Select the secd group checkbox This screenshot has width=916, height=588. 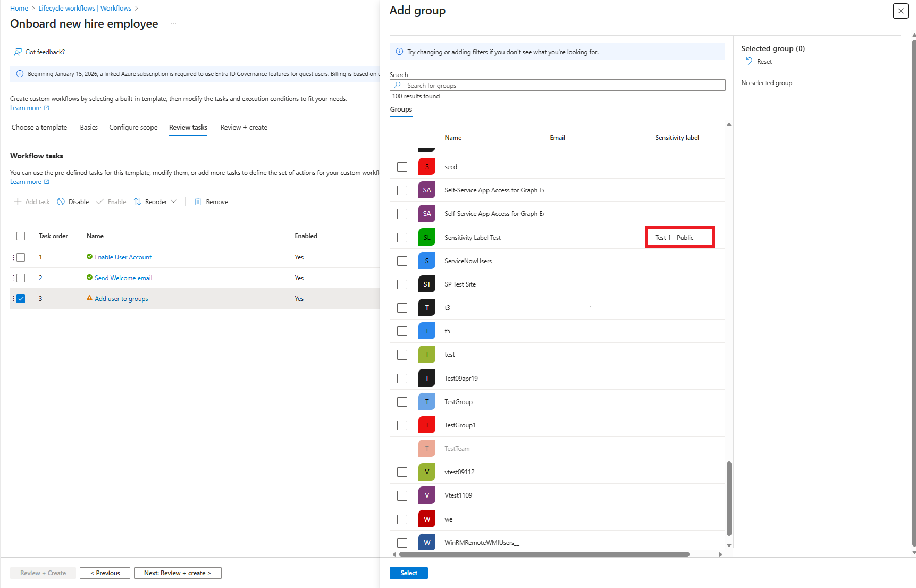pyautogui.click(x=402, y=166)
